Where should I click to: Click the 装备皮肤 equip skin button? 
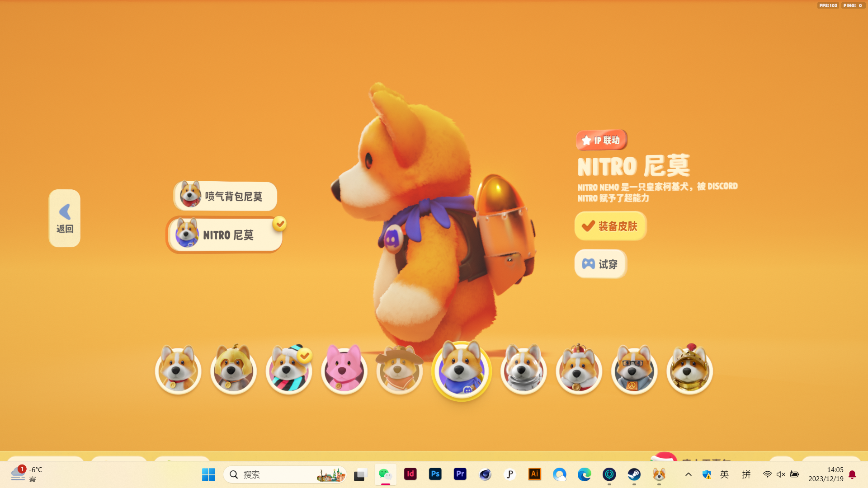tap(610, 226)
